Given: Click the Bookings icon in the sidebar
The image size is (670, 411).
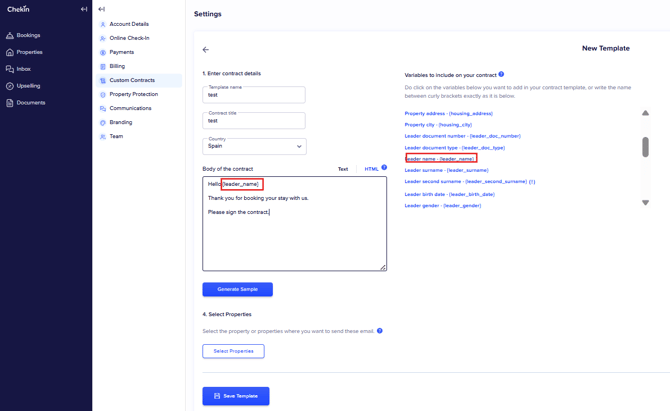Looking at the screenshot, I should pos(10,35).
